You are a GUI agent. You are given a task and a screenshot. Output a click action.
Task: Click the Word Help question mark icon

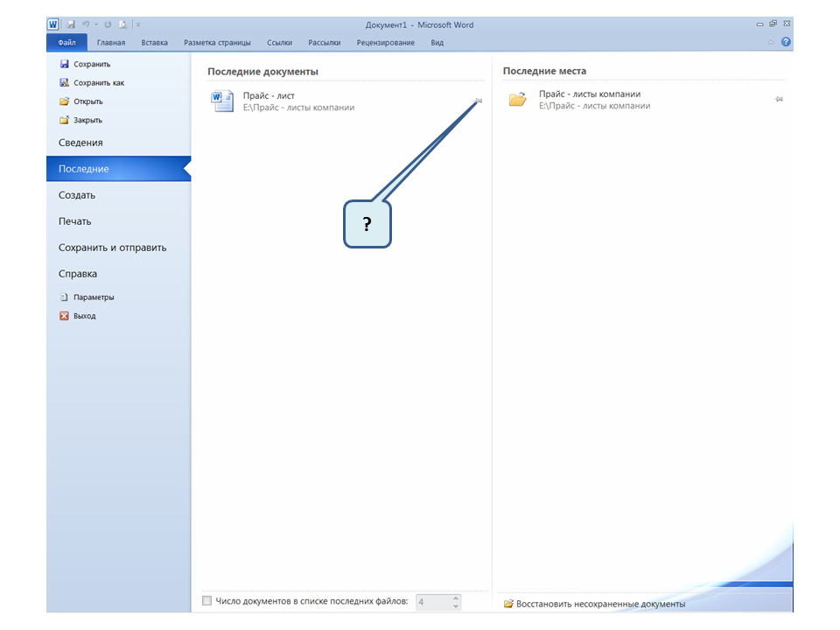[x=786, y=42]
